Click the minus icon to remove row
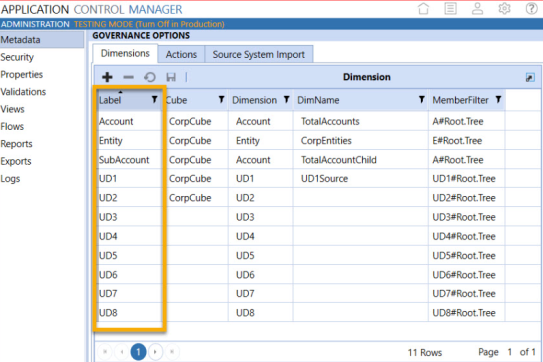This screenshot has width=543, height=362. 128,77
